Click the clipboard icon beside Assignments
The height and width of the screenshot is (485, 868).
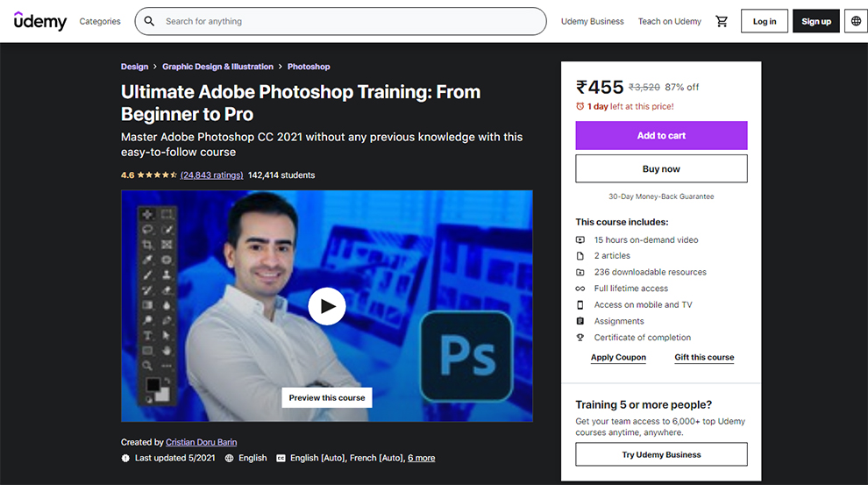tap(580, 321)
